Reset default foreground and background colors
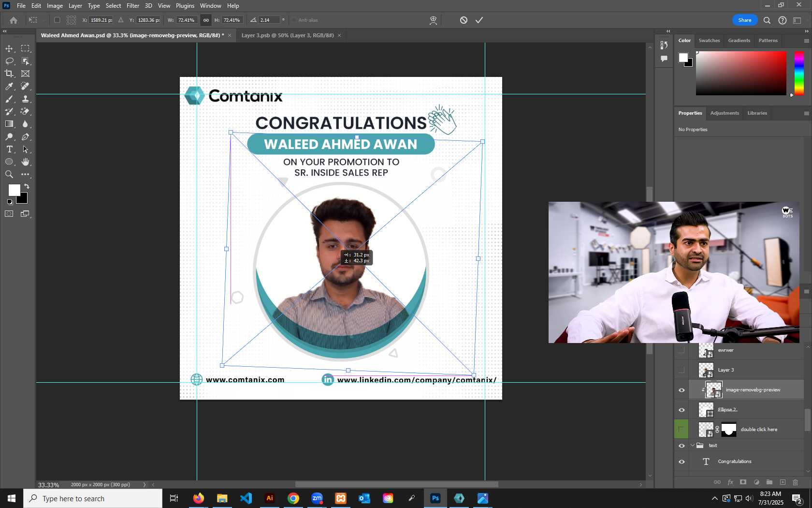Screen dimensions: 812x508 10,202
